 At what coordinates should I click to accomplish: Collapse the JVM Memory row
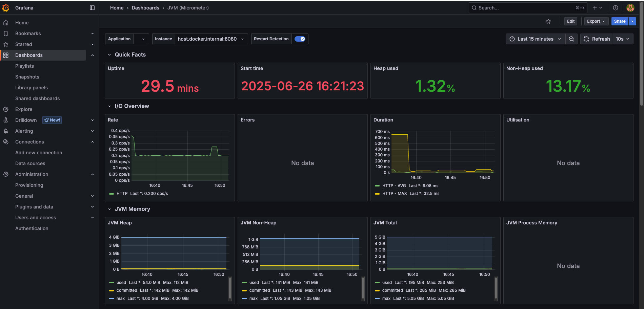109,209
